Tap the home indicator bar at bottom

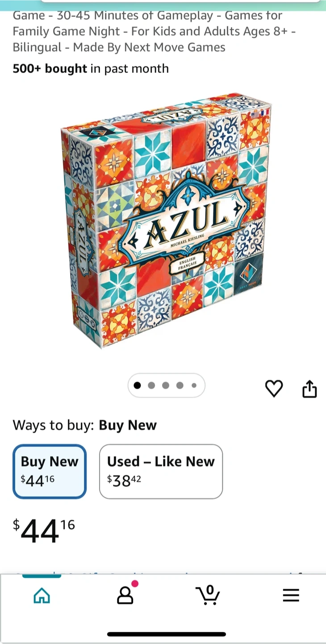pos(166,634)
